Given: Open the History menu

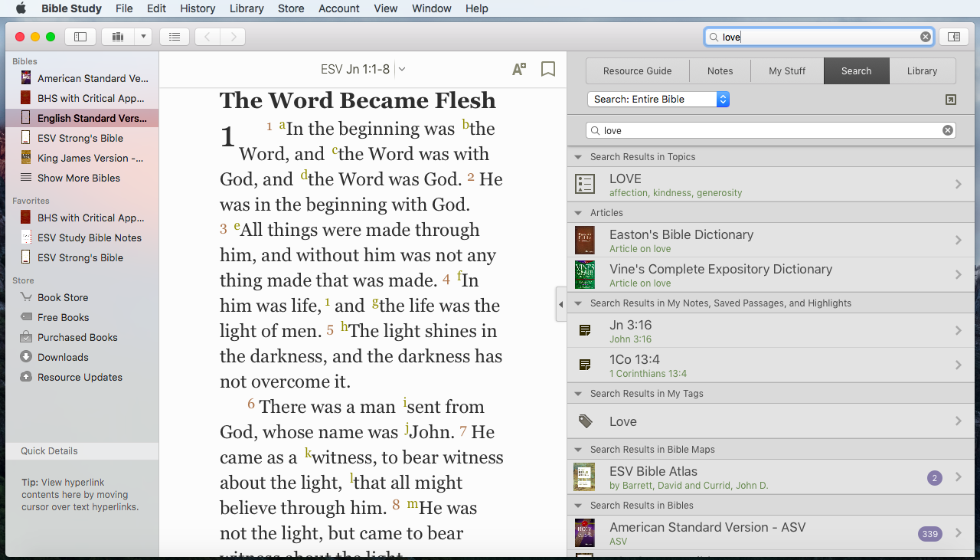Looking at the screenshot, I should (x=198, y=8).
